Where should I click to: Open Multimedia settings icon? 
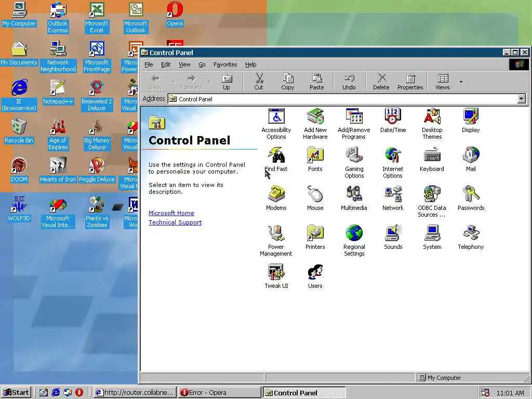[354, 198]
